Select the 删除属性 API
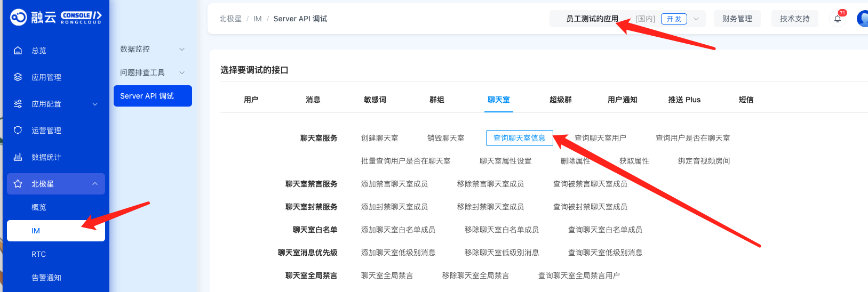This screenshot has height=292, width=868. tap(576, 161)
